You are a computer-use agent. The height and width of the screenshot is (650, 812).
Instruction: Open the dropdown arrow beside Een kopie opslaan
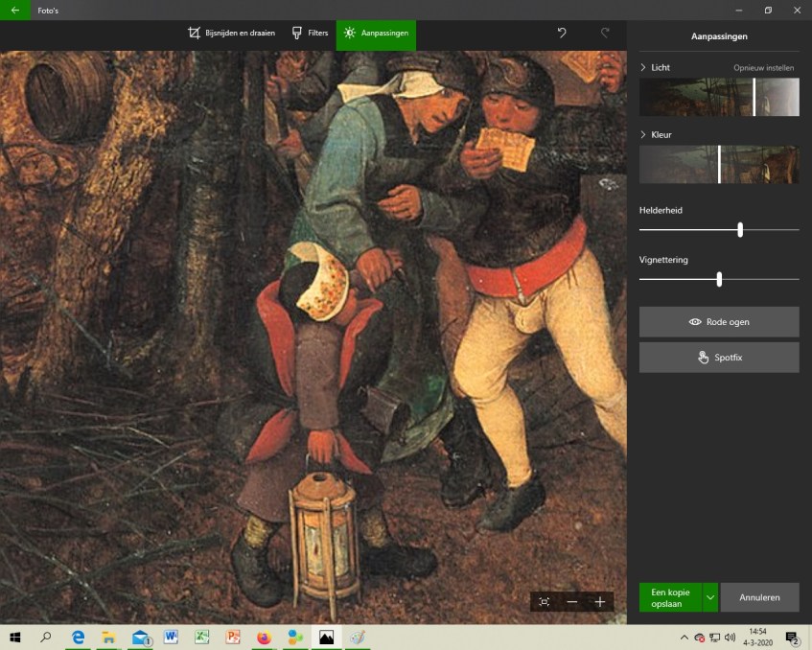coord(710,597)
